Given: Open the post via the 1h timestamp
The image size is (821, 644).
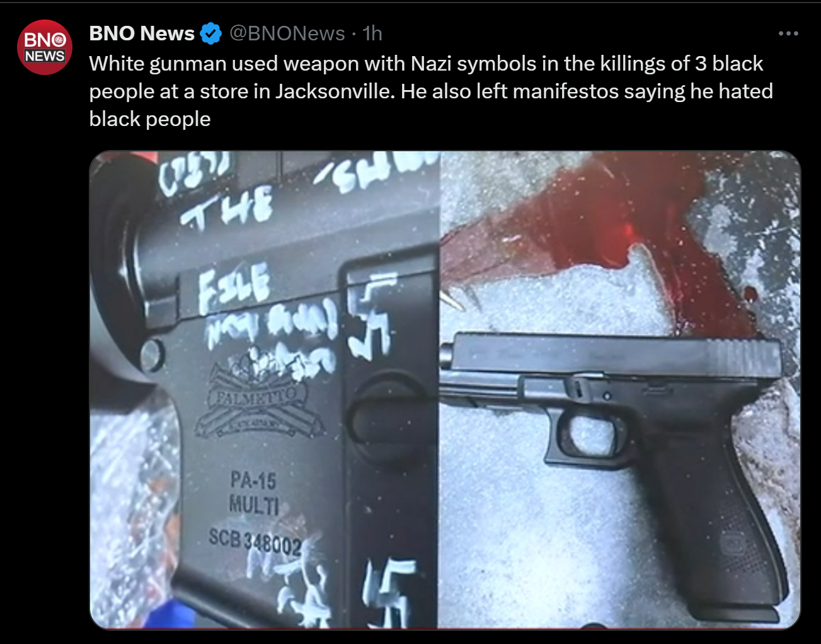Looking at the screenshot, I should click(372, 33).
